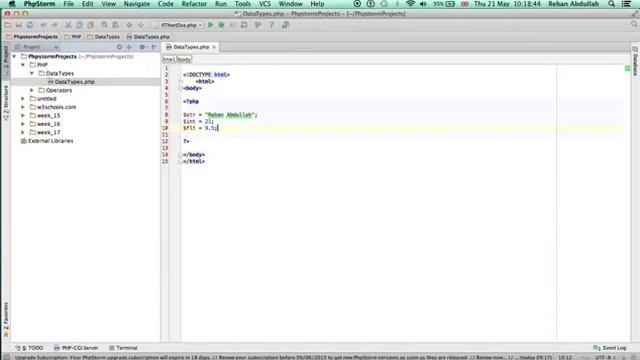Click the Forward navigation arrow
The width and height of the screenshot is (640, 360).
pos(140,25)
